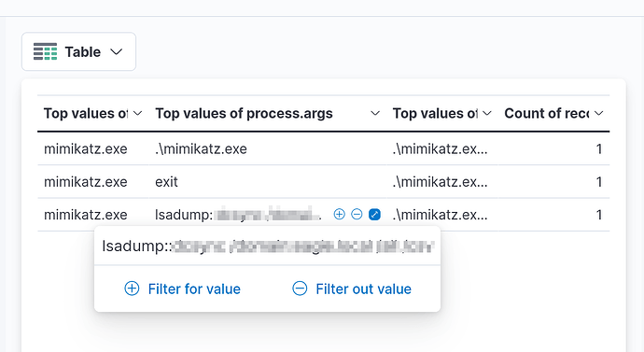This screenshot has height=352, width=644.
Task: Click the exit cell in process.args
Action: (x=166, y=181)
